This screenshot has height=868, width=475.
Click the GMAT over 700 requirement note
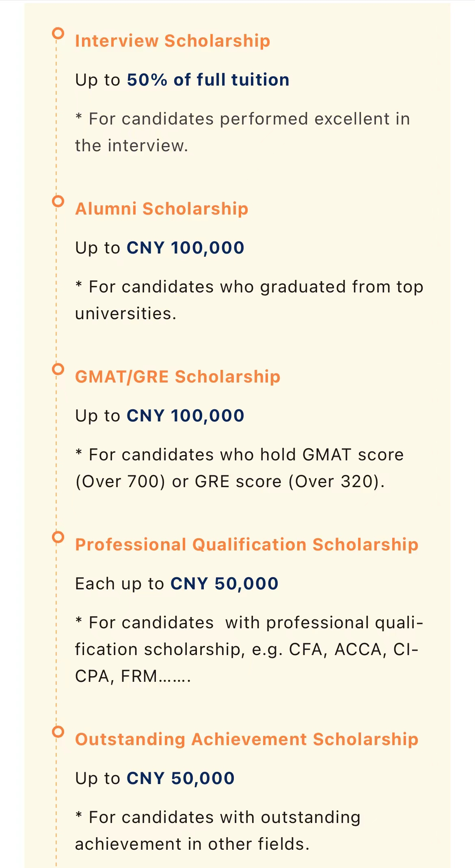(x=240, y=468)
